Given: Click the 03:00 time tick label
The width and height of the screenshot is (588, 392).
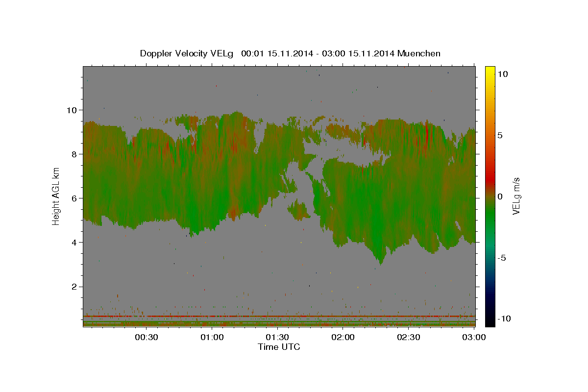Looking at the screenshot, I should [473, 337].
